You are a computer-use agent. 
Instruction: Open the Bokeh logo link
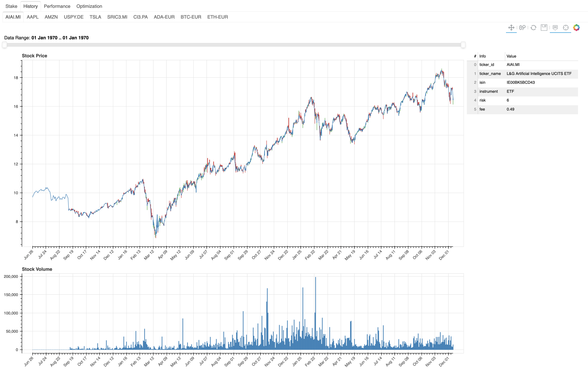pos(576,28)
